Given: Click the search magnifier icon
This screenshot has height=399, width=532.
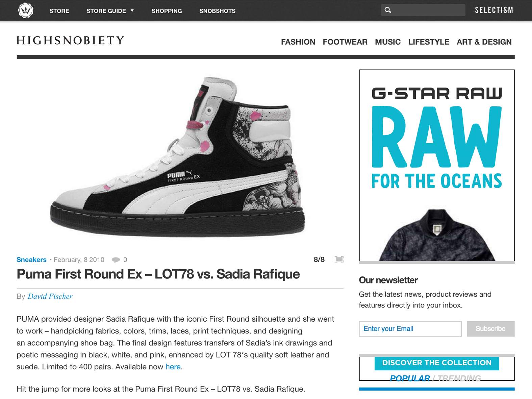Looking at the screenshot, I should 388,10.
